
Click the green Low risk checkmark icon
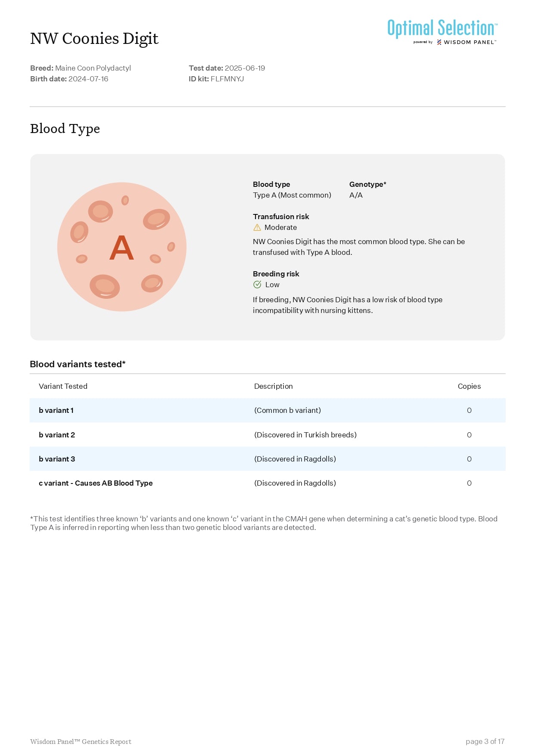pyautogui.click(x=257, y=285)
